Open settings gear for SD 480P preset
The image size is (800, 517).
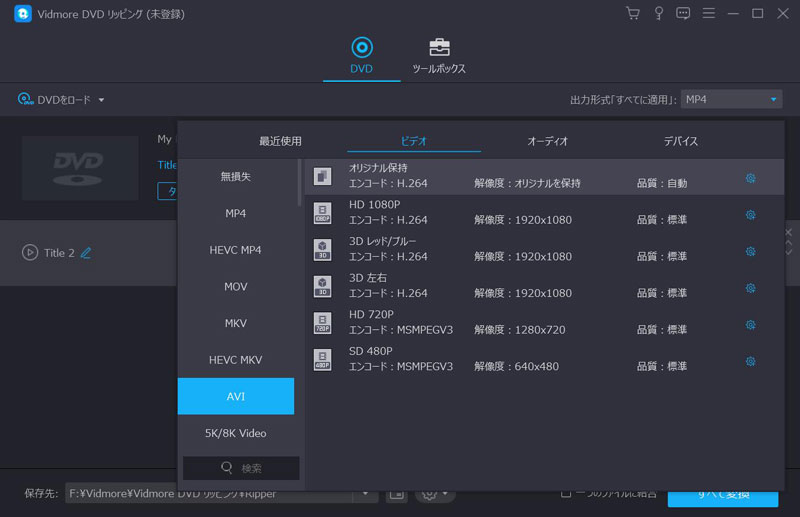tap(750, 362)
